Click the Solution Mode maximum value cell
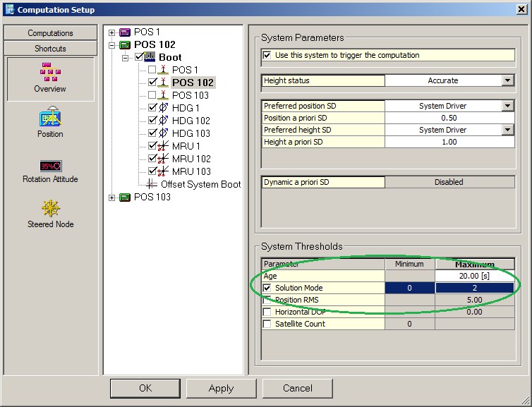Viewport: 532px width, 407px height. [x=474, y=288]
